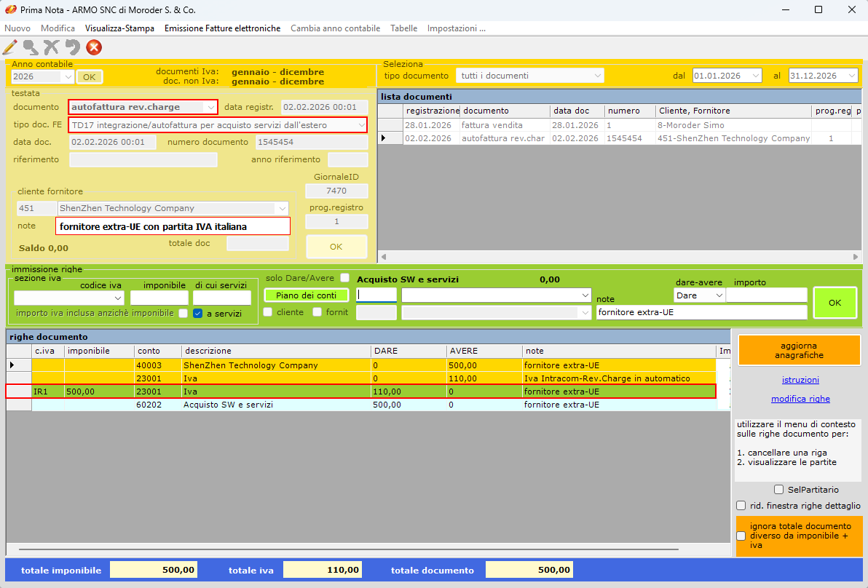Open the 'istruzioni' link
Image resolution: width=868 pixels, height=588 pixels.
pos(800,380)
